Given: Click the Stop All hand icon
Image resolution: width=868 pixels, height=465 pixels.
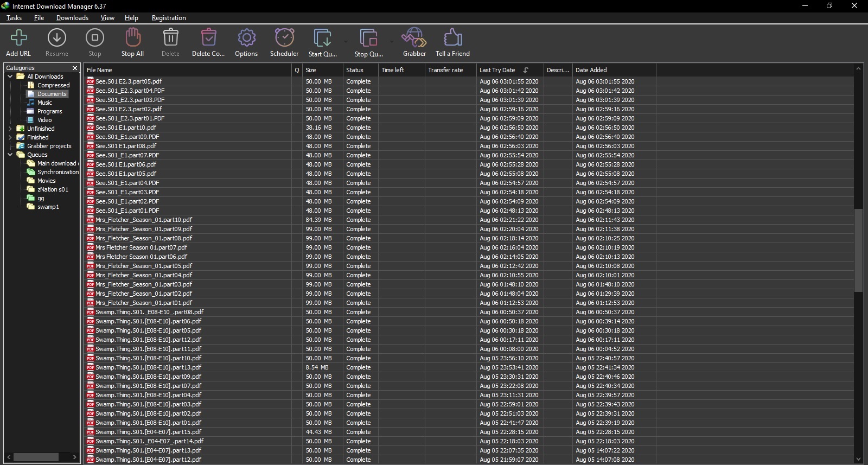Looking at the screenshot, I should pyautogui.click(x=132, y=38).
